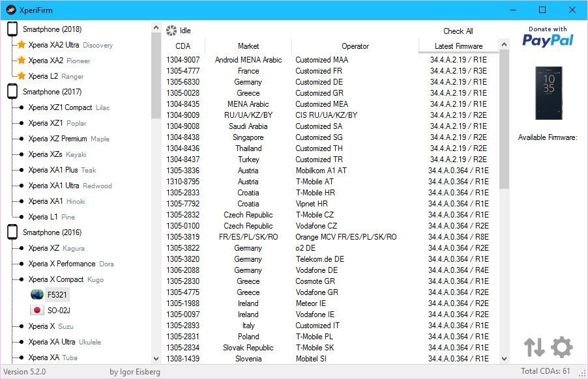Select row 1305-3822 o2 DE

pos(331,248)
